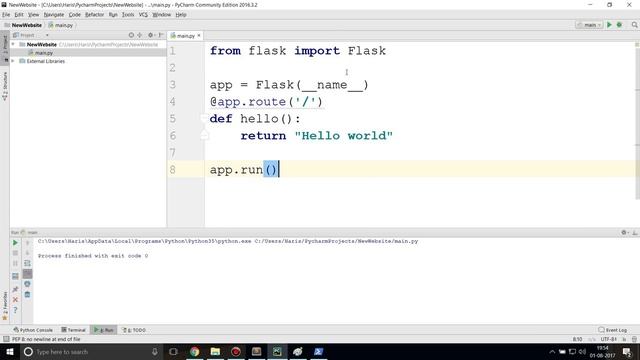Click editor line 3 with Flask(__name__)
The width and height of the screenshot is (640, 360).
pos(289,84)
